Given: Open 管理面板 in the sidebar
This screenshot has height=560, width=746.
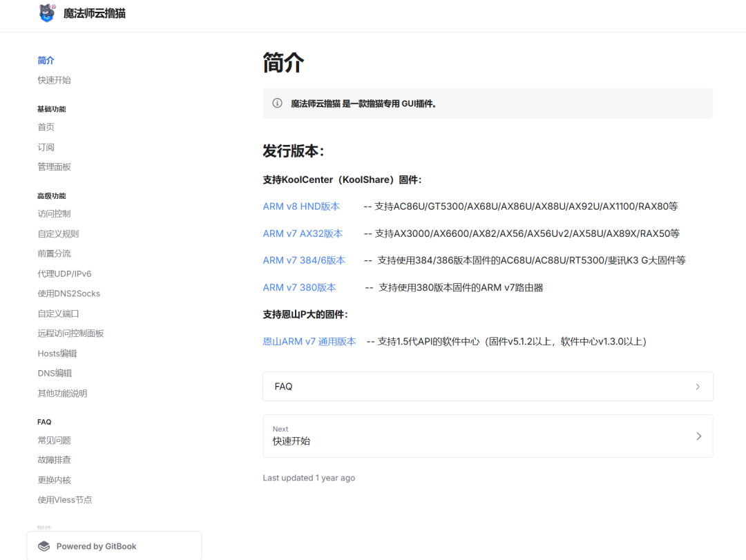Looking at the screenshot, I should [x=55, y=166].
